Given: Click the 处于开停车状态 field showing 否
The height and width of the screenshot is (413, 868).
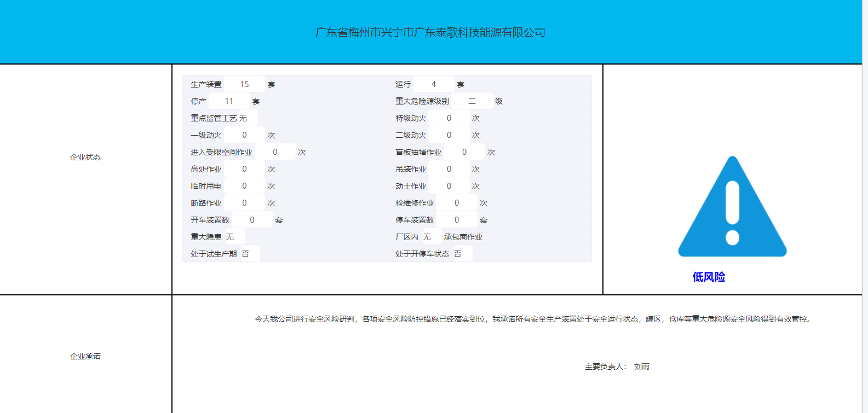Looking at the screenshot, I should (462, 254).
